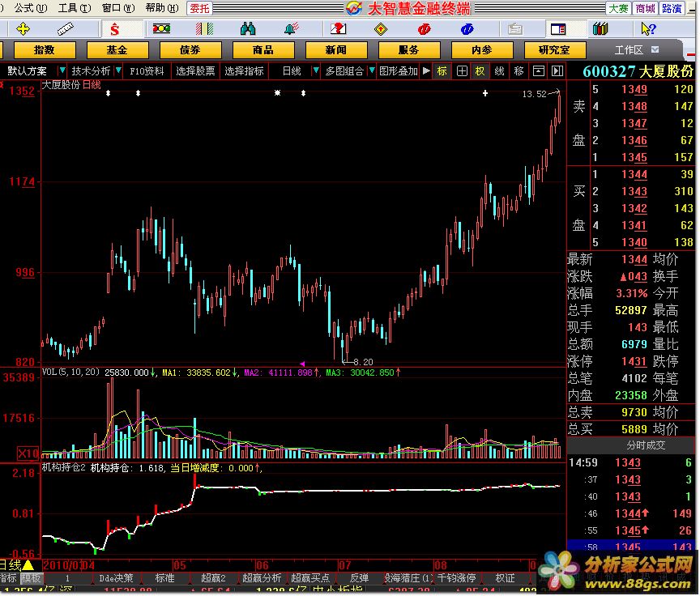The height and width of the screenshot is (596, 700).
Task: Click the 研究室 research button
Action: (554, 50)
